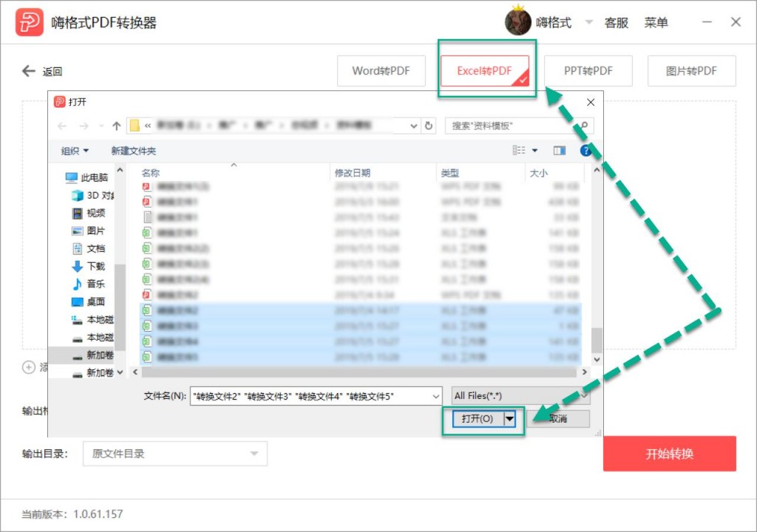Viewport: 757px width, 532px height.
Task: Open the 嗨格式 user avatar
Action: 518,21
